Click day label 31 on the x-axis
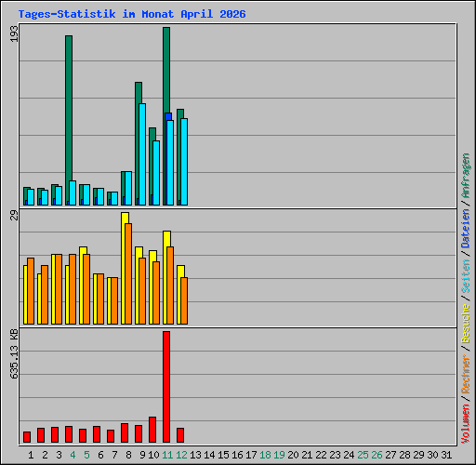Screen dimensions: 476x465 pos(446,455)
